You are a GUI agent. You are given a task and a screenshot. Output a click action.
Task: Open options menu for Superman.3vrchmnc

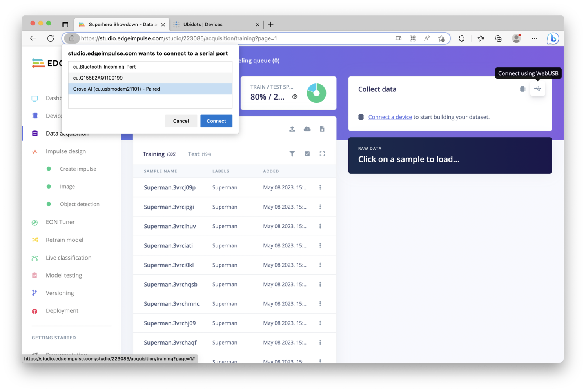click(x=320, y=304)
